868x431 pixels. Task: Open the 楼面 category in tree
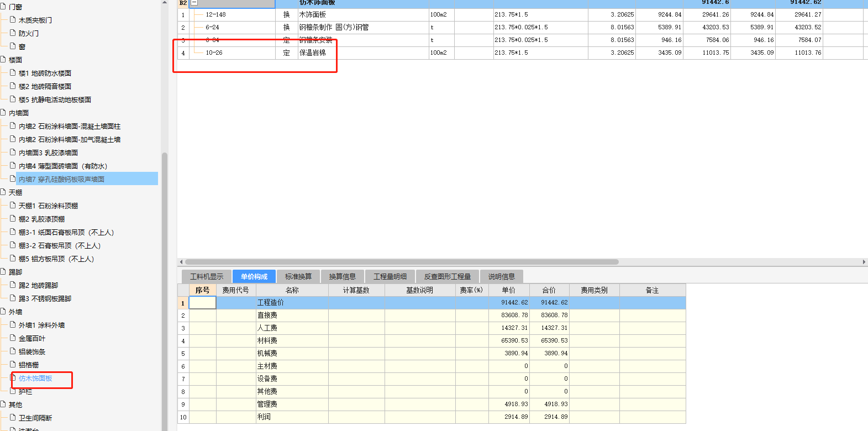15,60
